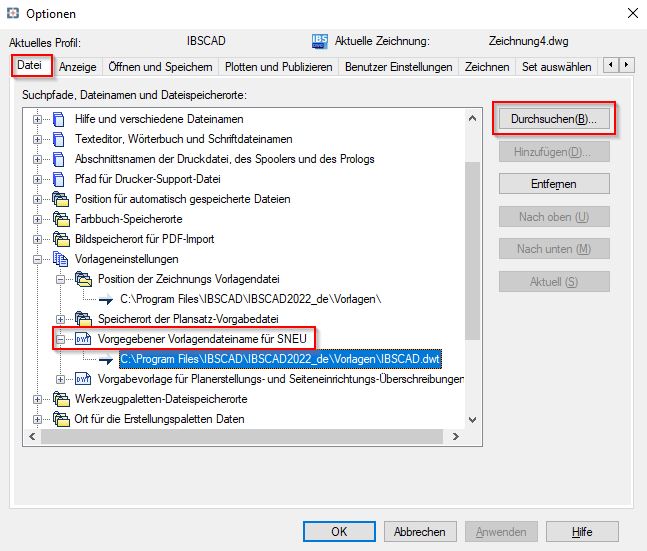Image resolution: width=647 pixels, height=551 pixels.
Task: Expand the Farbbuch-Speicherorte node
Action: click(37, 219)
